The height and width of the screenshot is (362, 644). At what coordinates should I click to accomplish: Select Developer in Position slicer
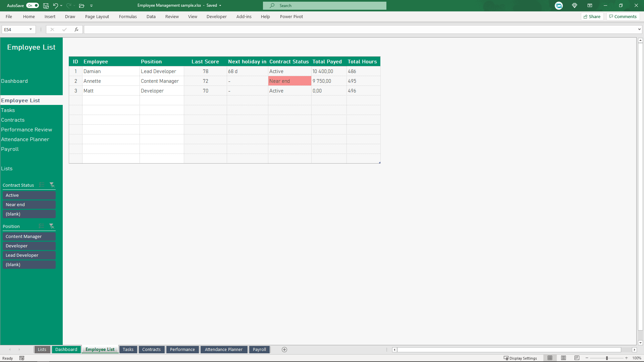click(x=29, y=246)
